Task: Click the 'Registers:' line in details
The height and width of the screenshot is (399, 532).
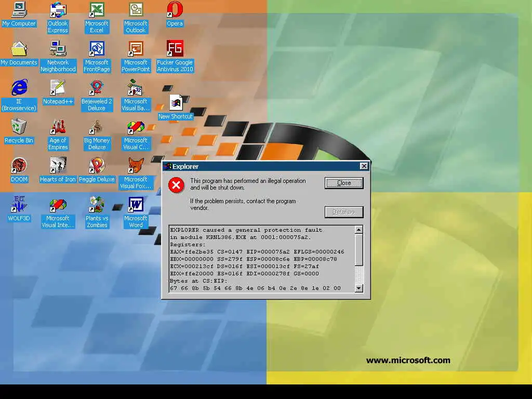Action: click(188, 245)
